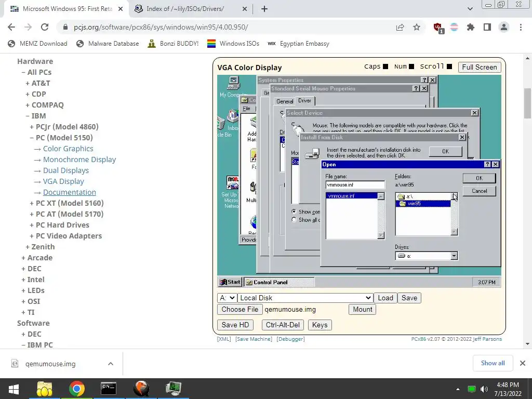Open Chrome from the Windows taskbar
The width and height of the screenshot is (532, 399).
point(77,389)
